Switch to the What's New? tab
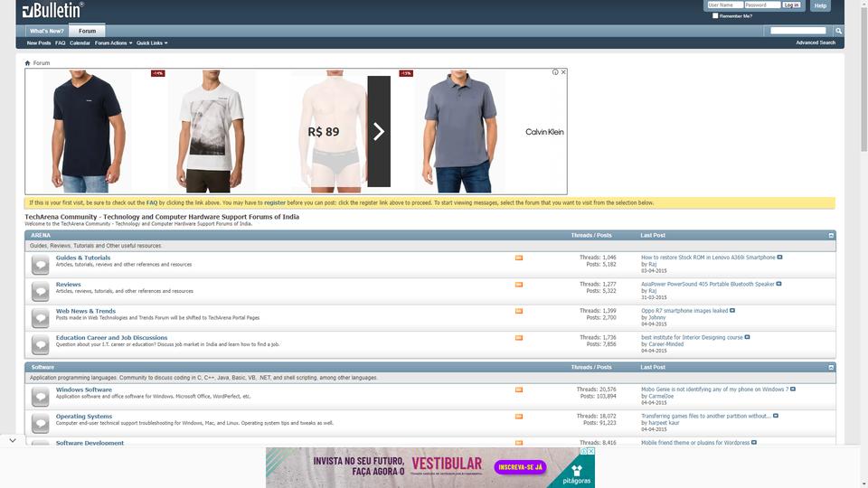Viewport: 868px width, 488px height. [x=47, y=31]
